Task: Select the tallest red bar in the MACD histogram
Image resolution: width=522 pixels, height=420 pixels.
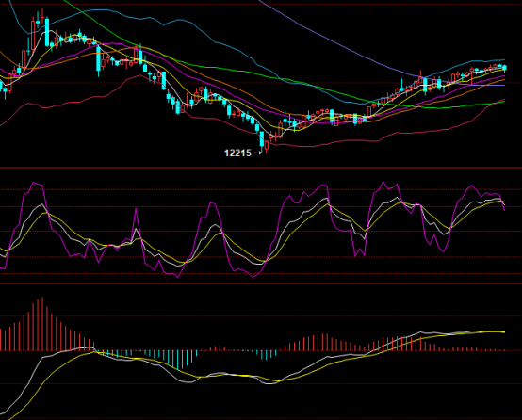Action: [x=42, y=324]
